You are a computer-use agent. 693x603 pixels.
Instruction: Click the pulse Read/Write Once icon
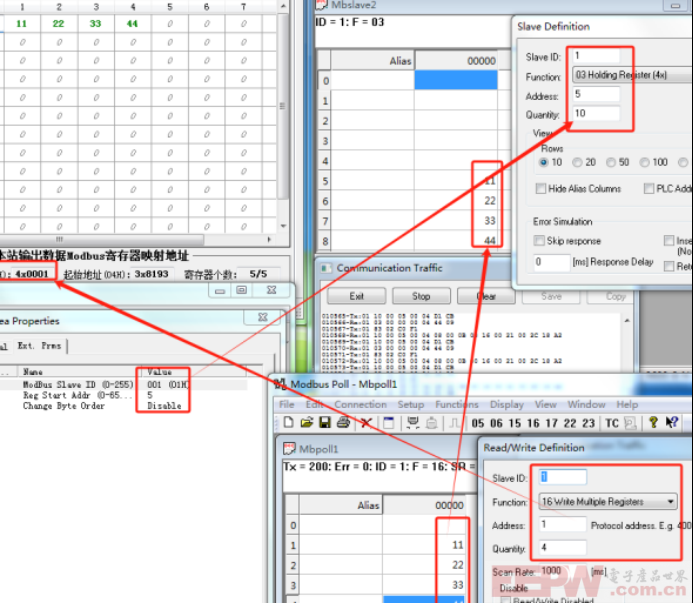[x=454, y=423]
